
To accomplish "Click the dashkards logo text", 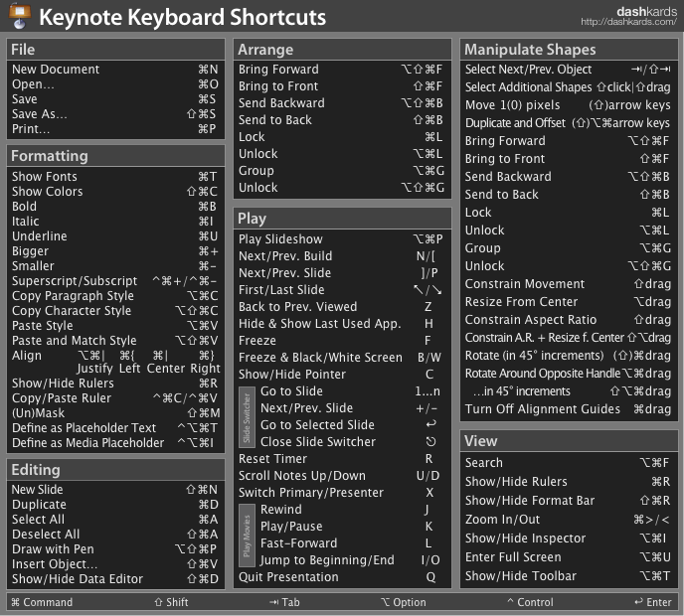I will 646,11.
